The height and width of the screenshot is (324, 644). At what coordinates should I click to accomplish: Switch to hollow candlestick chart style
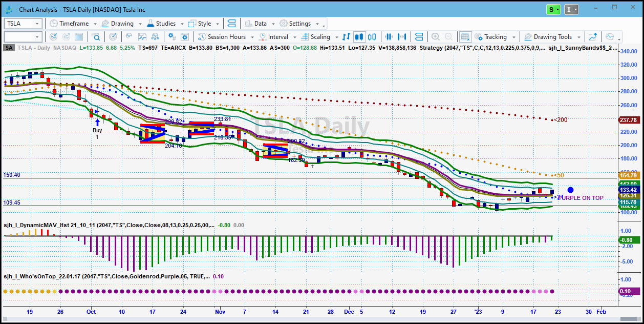(372, 37)
